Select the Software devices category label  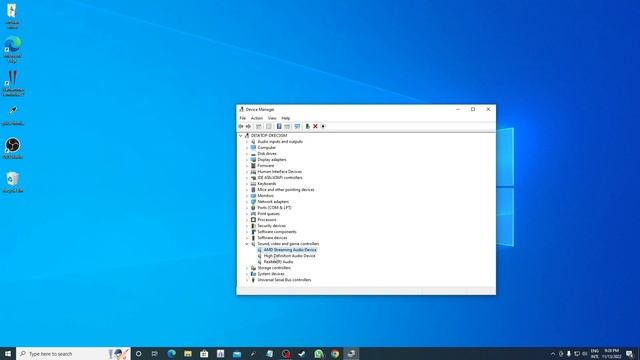272,238
